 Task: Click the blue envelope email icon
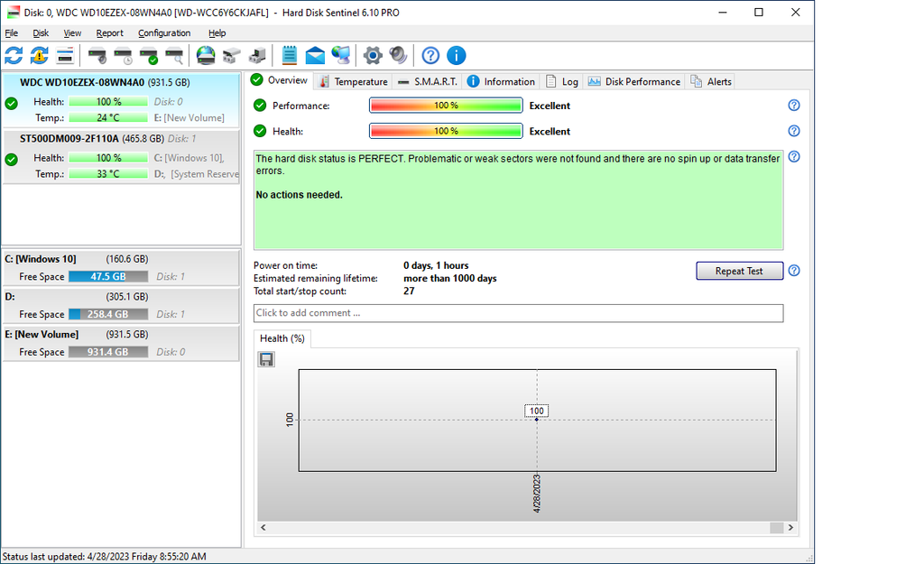pos(315,55)
